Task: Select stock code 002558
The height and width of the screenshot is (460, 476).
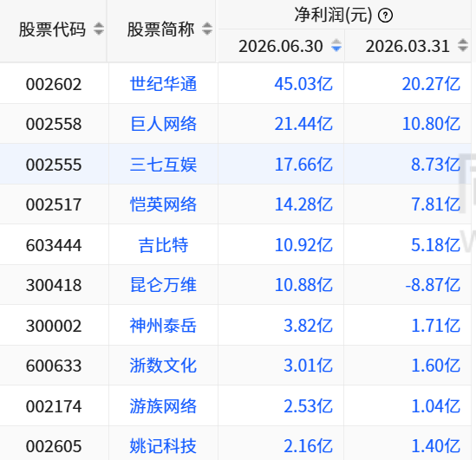Action: [54, 124]
